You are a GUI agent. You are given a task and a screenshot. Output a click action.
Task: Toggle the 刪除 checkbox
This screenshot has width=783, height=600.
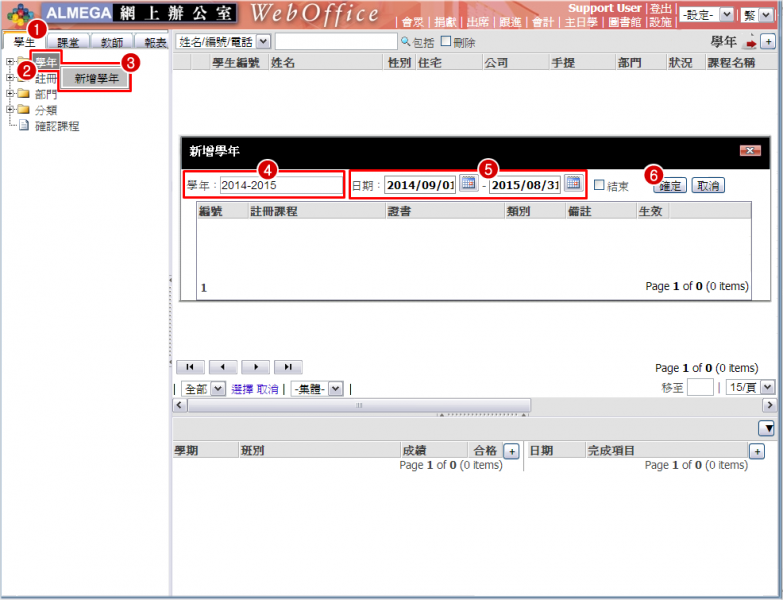446,41
